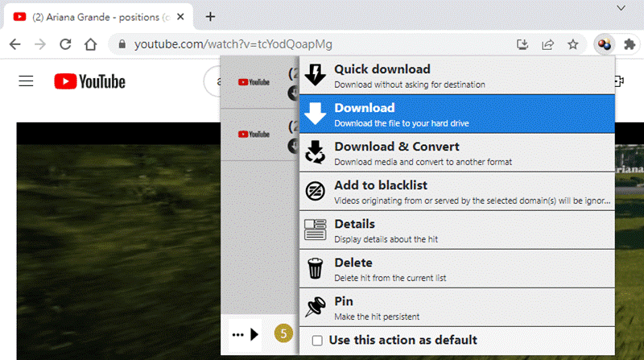The height and width of the screenshot is (360, 644).
Task: Open the tab search chevron in title bar
Action: tap(620, 7)
